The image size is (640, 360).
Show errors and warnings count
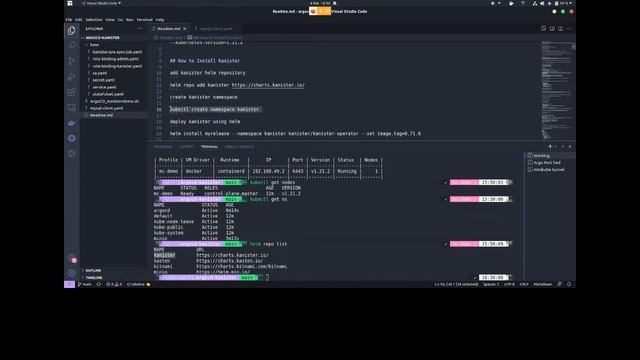click(114, 284)
